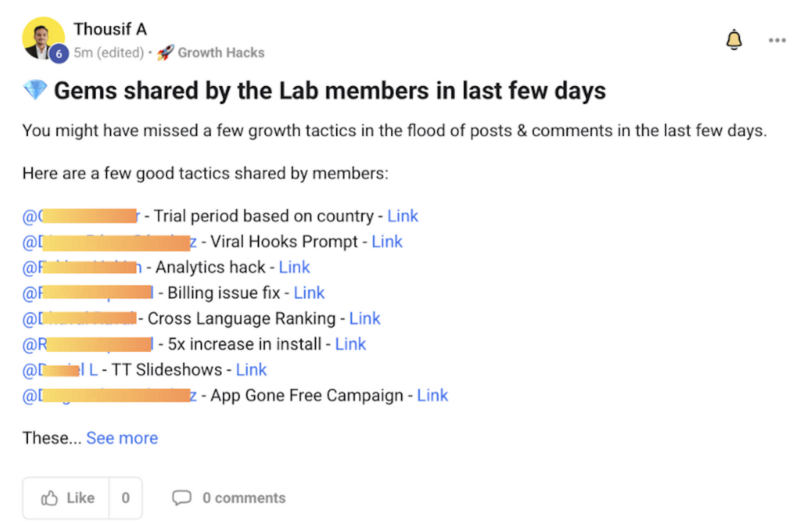811x532 pixels.
Task: Click the diamond emoji in the post title
Action: tap(34, 90)
